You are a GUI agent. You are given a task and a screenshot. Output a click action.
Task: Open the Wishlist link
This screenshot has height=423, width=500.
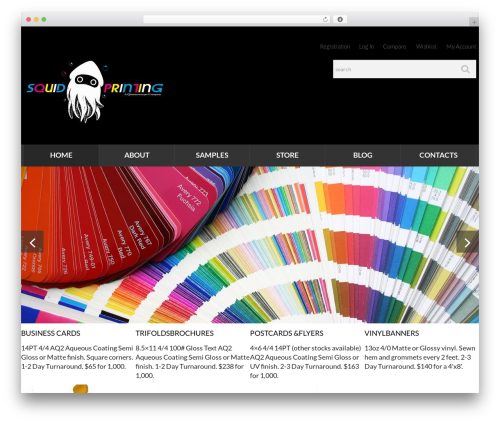426,47
